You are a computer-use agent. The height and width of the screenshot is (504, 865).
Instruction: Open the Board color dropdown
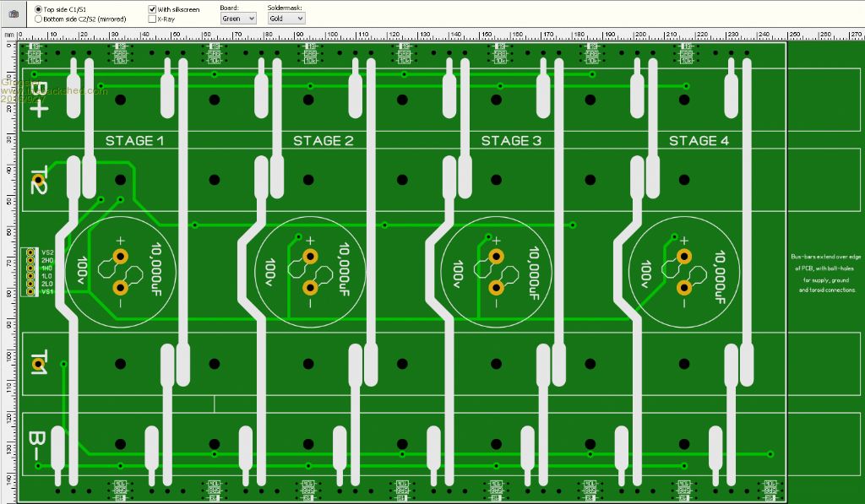coord(237,18)
